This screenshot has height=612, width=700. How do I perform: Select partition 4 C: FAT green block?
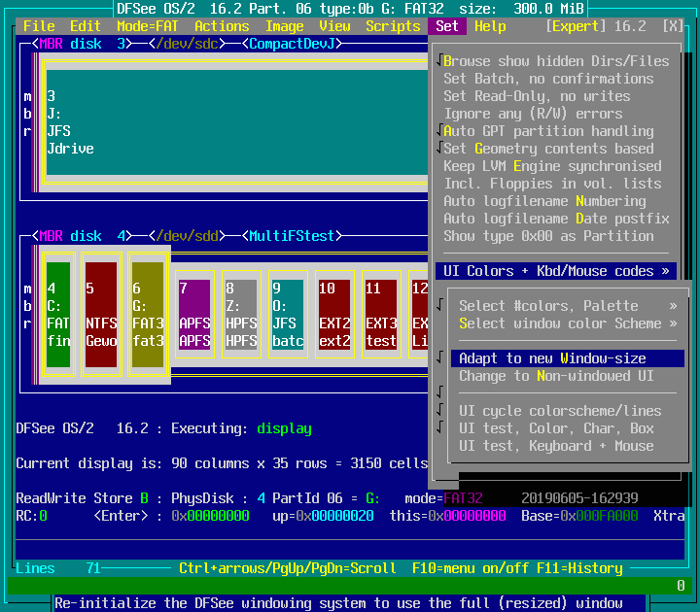(x=58, y=315)
